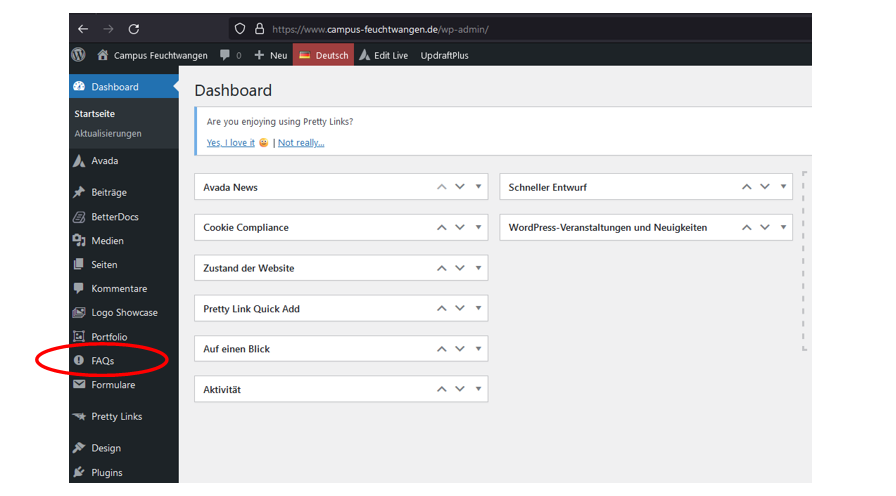Click the 'Not really...' link
This screenshot has height=496, width=896.
pos(301,143)
